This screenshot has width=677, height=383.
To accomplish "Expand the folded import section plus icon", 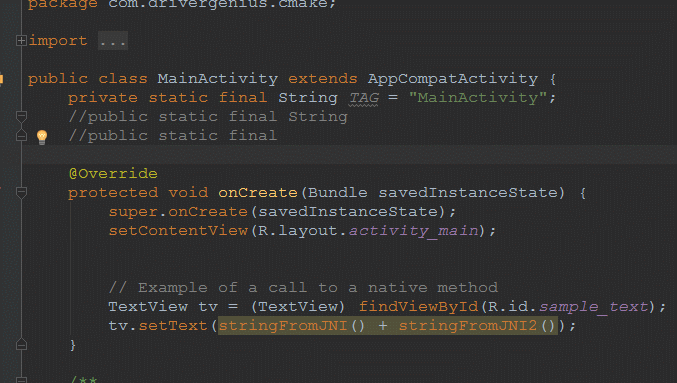I will pyautogui.click(x=21, y=41).
